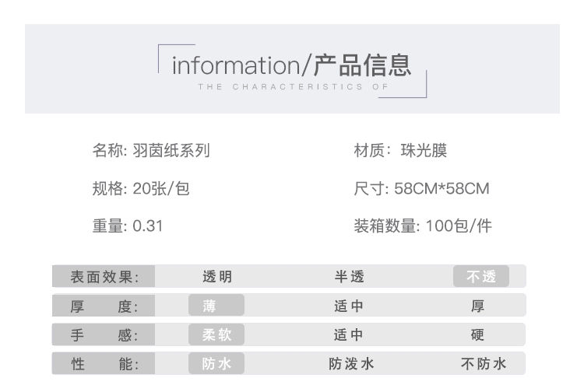The image size is (584, 392).
Task: Click the 表面效果 row label
Action: pyautogui.click(x=104, y=276)
